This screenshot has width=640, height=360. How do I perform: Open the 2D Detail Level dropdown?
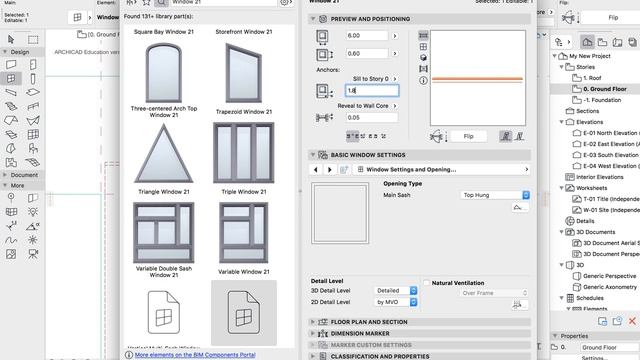tap(396, 302)
